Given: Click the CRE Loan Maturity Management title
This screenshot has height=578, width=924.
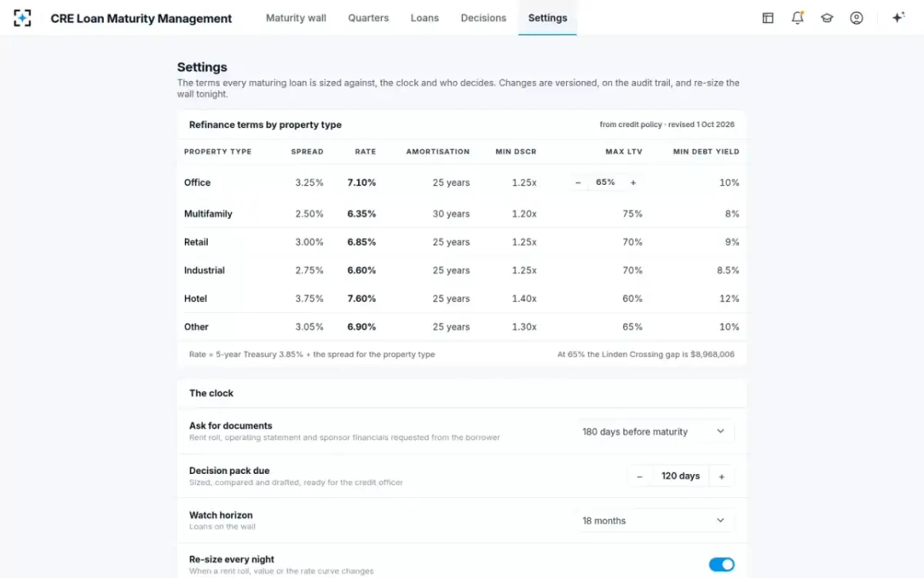Looking at the screenshot, I should (x=141, y=18).
